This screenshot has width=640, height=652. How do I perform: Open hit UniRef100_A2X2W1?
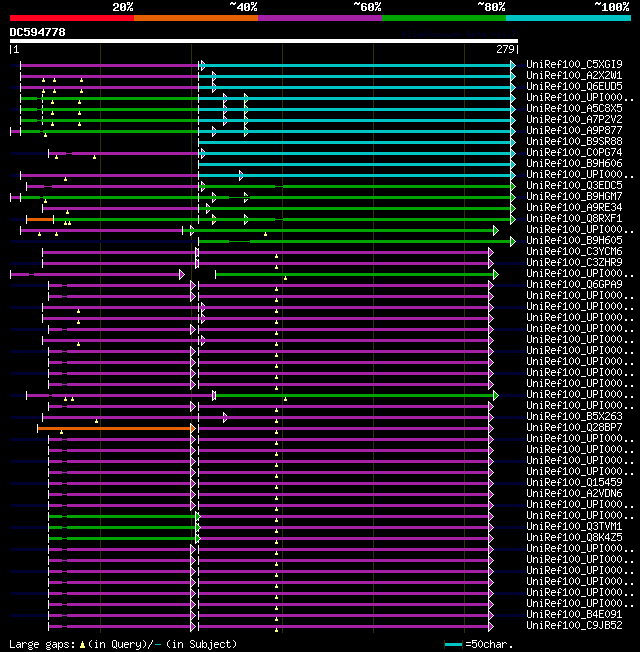pos(574,75)
